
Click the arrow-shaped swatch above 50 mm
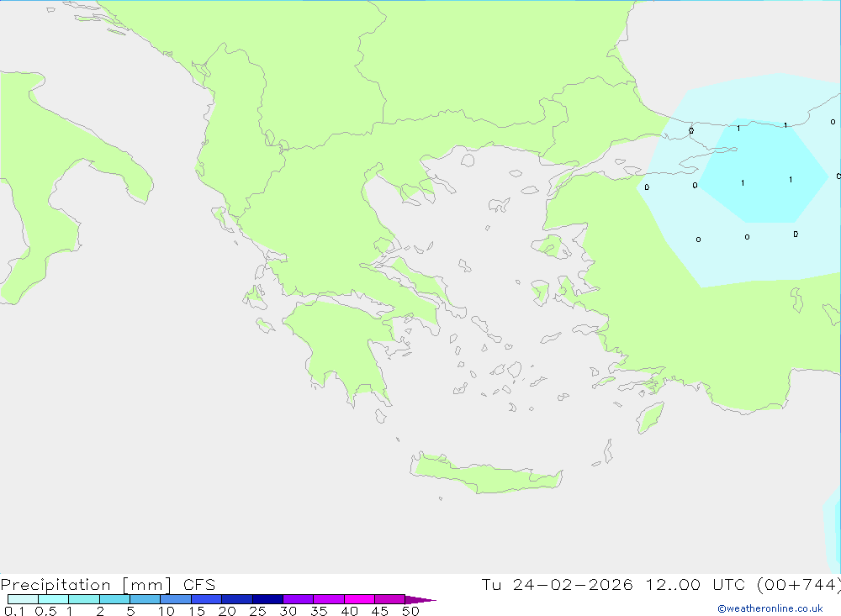420,600
